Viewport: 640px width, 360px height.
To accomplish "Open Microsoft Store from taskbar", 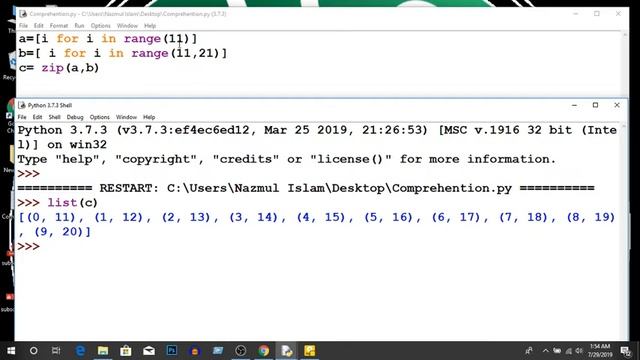I will click(126, 351).
